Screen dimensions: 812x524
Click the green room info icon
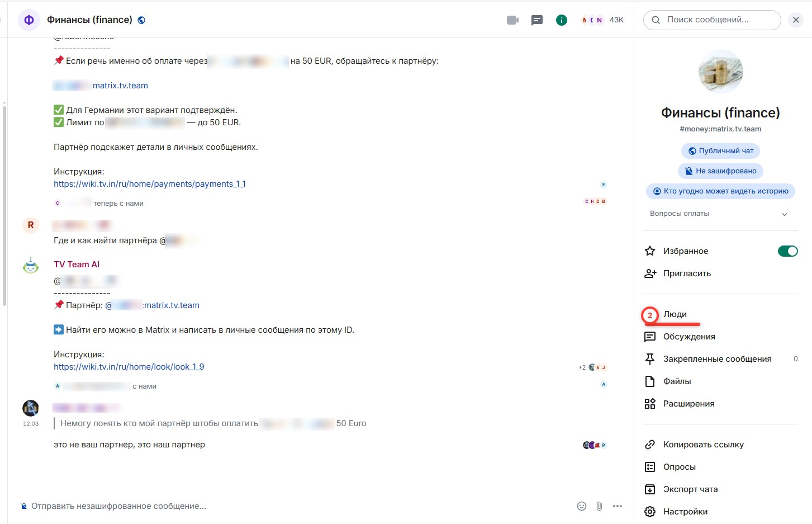[x=562, y=20]
